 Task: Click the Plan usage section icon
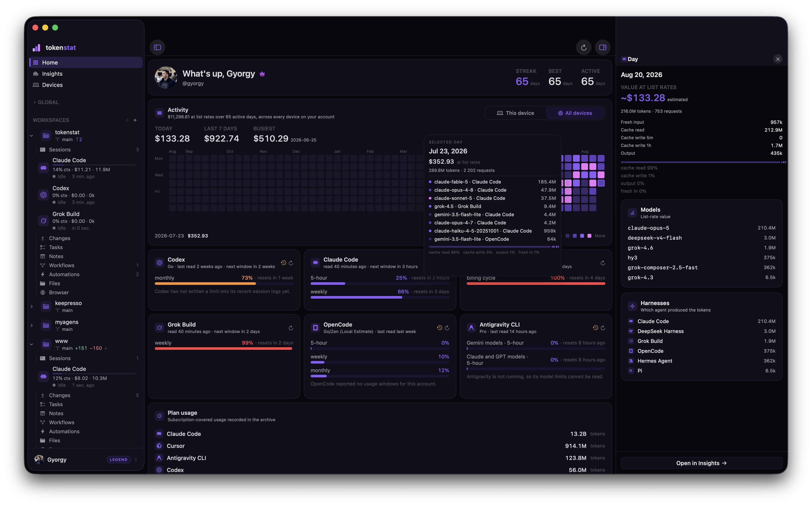click(x=160, y=416)
